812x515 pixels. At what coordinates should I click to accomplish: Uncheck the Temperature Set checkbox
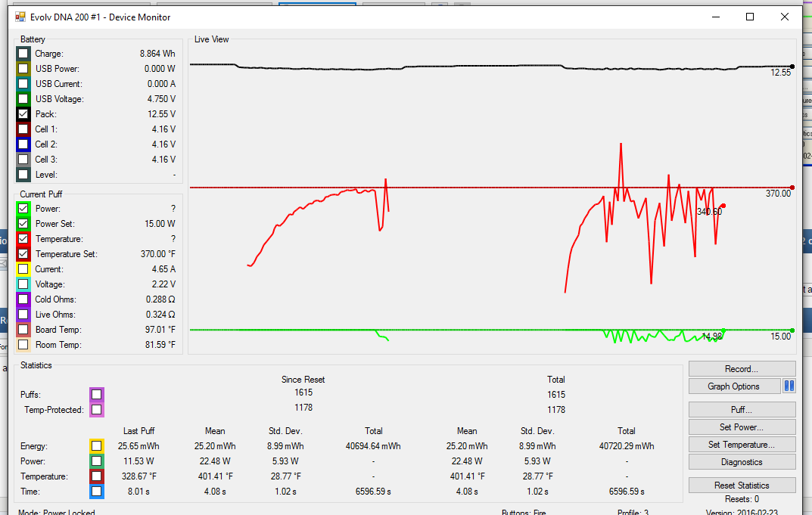pyautogui.click(x=23, y=254)
